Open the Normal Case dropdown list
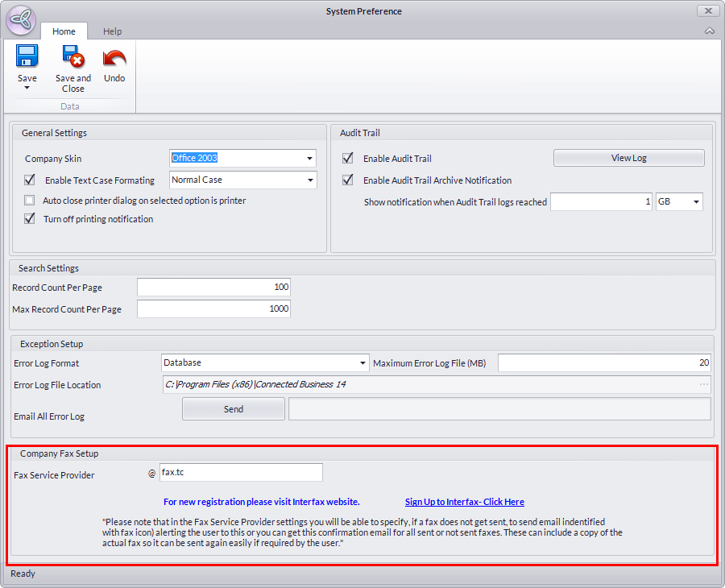The height and width of the screenshot is (588, 725). point(309,180)
